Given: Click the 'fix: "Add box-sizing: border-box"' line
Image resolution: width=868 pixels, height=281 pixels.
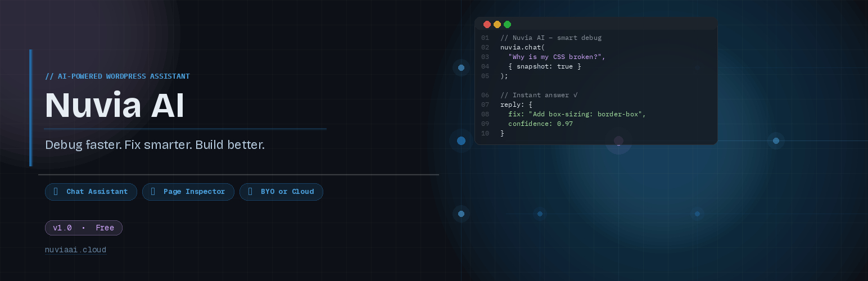Looking at the screenshot, I should (x=577, y=114).
